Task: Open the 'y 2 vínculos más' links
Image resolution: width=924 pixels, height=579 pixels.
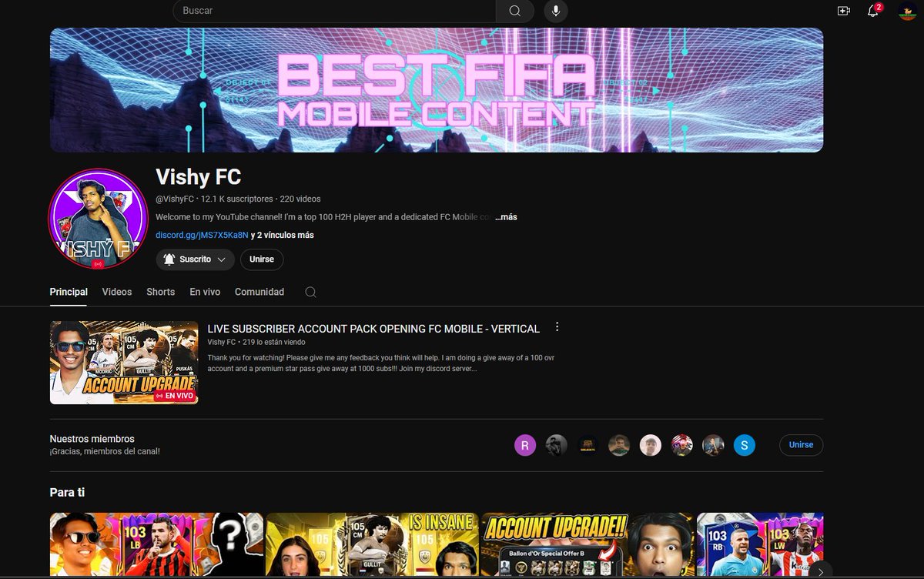Action: tap(283, 235)
